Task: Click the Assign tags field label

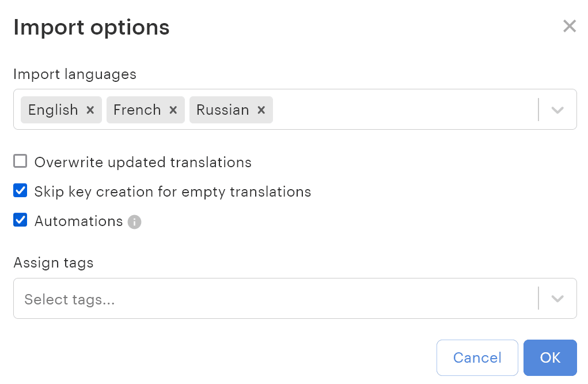Action: tap(54, 263)
